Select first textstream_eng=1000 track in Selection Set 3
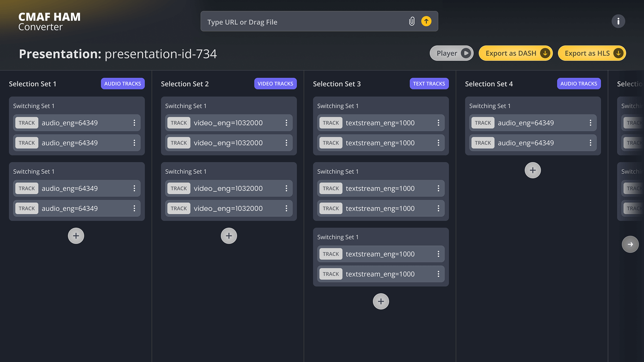The image size is (644, 362). coord(380,123)
